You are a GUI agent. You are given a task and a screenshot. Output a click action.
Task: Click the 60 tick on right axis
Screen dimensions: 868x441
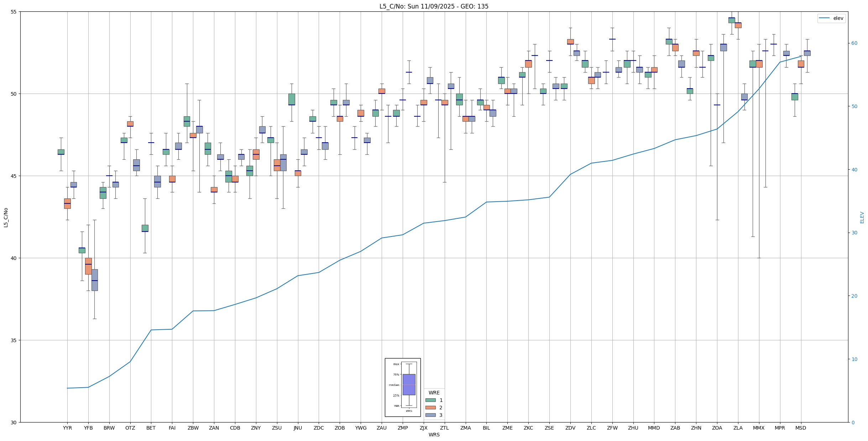pyautogui.click(x=854, y=43)
